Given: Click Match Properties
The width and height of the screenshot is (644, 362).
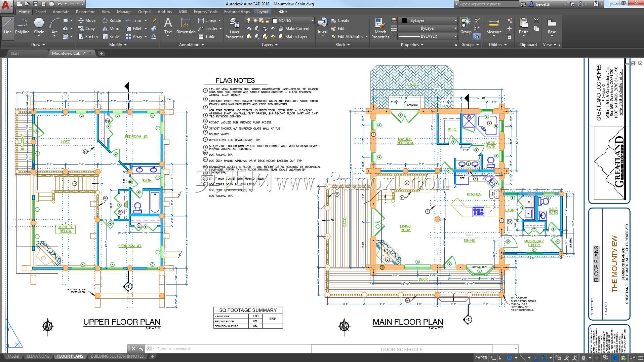Looking at the screenshot, I should click(380, 29).
